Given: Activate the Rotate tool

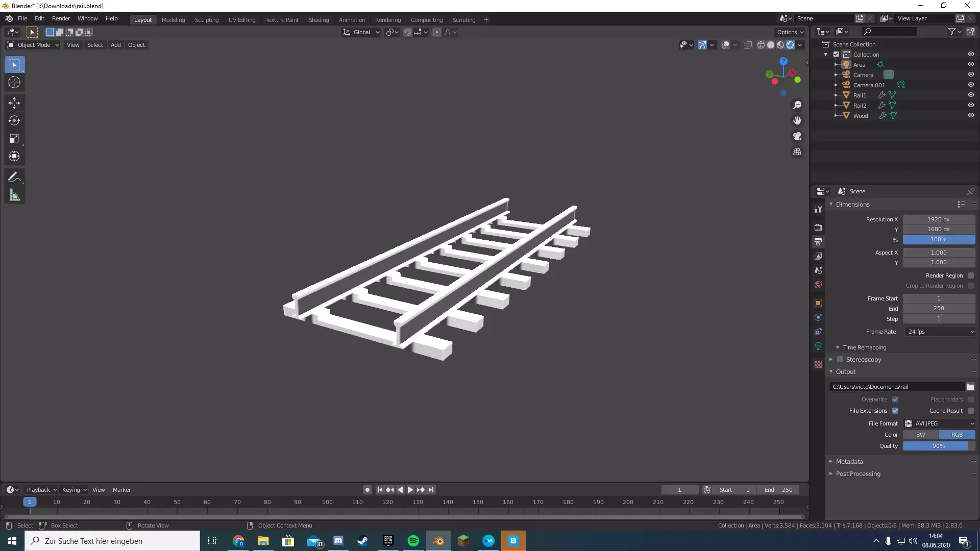Looking at the screenshot, I should (14, 121).
